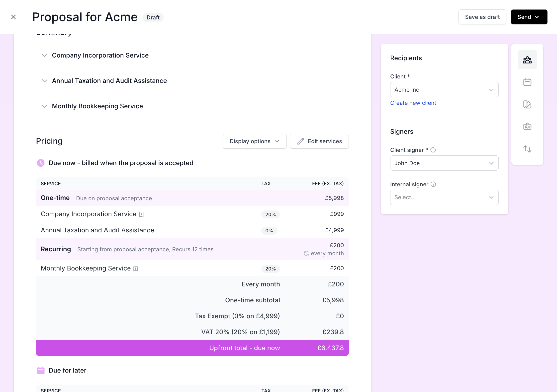This screenshot has height=392, width=557.
Task: Open the calendar panel icon in the sidebar
Action: point(527,82)
